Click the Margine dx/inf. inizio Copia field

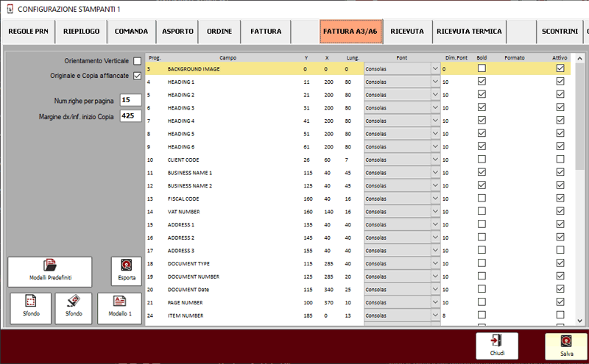pos(131,116)
